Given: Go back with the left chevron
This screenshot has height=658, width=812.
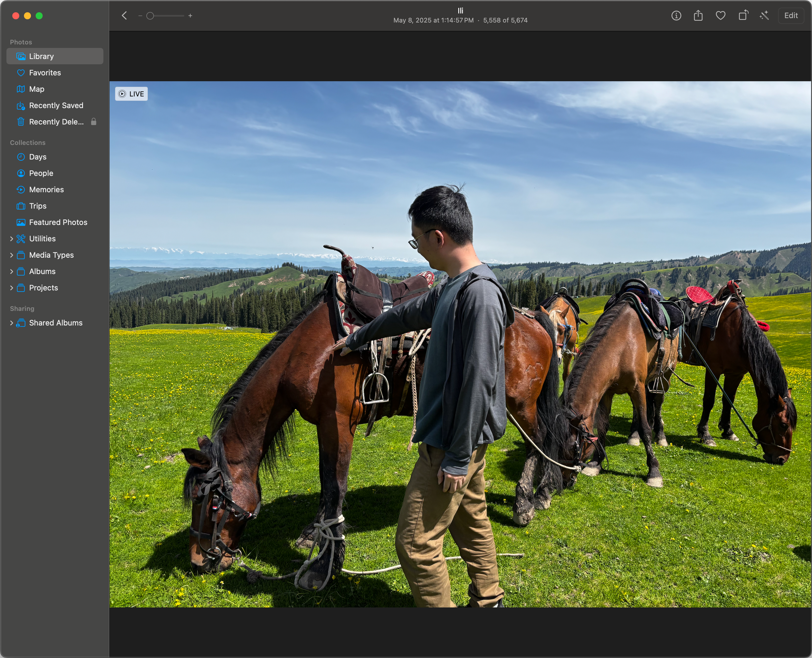Looking at the screenshot, I should [124, 15].
